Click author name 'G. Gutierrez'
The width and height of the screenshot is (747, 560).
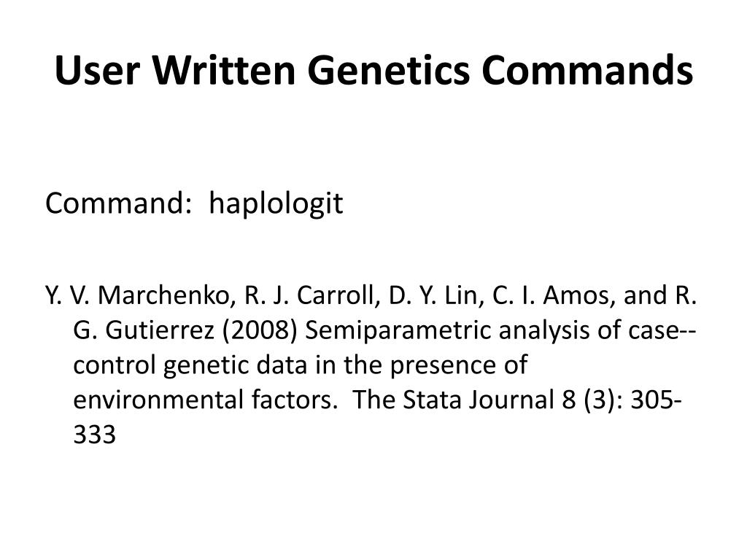(144, 330)
